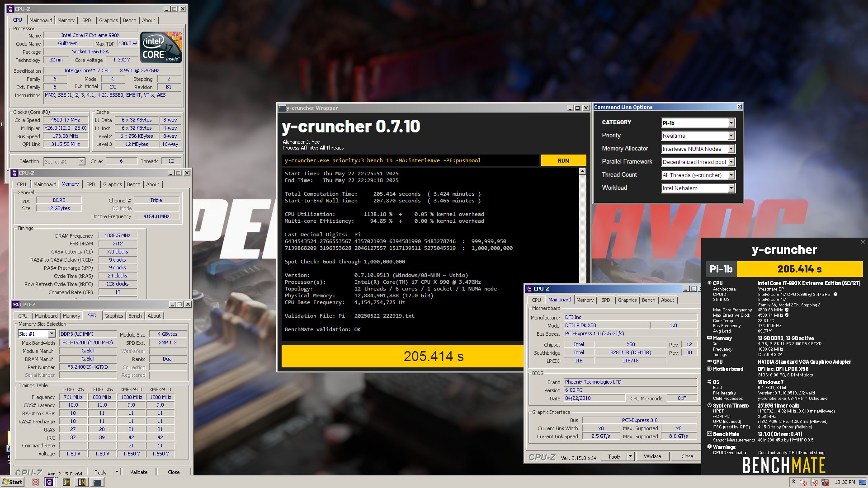
Task: Close the BenchMate result overlay with its X
Action: coord(863,242)
